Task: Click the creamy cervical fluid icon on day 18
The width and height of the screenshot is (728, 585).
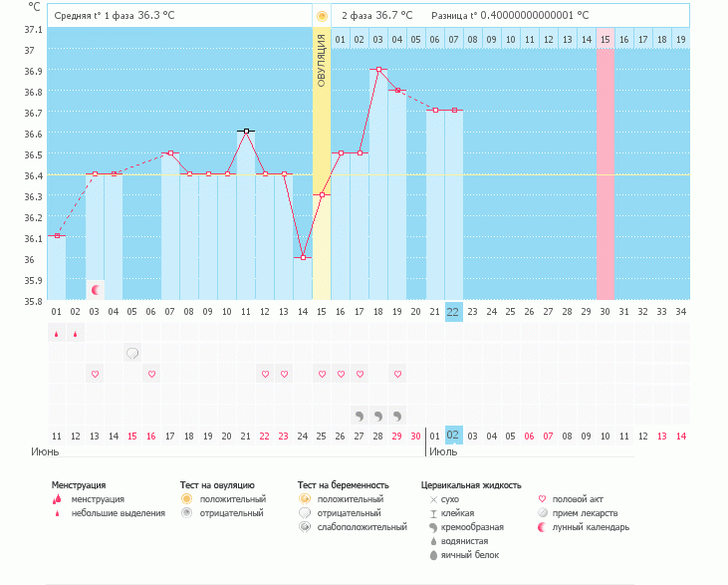Action: [x=378, y=414]
